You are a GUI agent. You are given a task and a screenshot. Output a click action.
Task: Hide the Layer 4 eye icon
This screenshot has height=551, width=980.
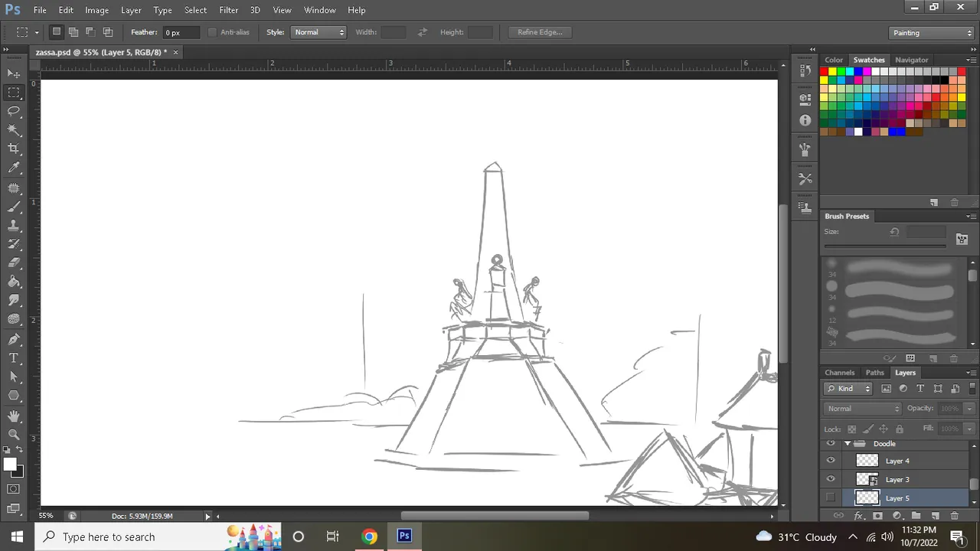click(x=831, y=461)
